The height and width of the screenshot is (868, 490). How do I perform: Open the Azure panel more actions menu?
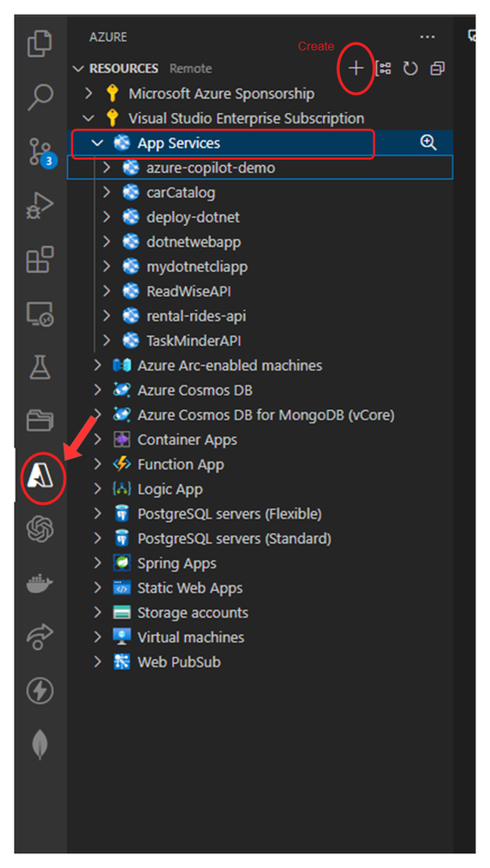(427, 37)
